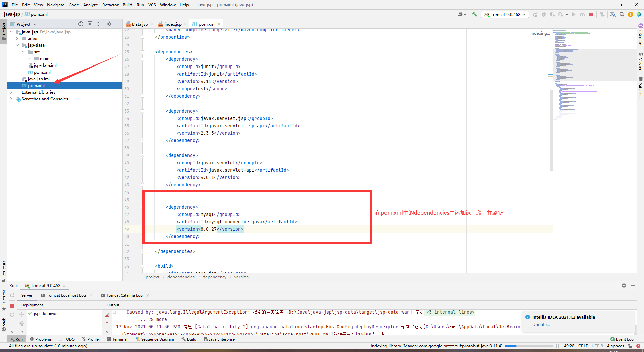Open the Tomcat 9.0.462 run configuration dropdown
Screen dimensions: 644x352
click(505, 14)
